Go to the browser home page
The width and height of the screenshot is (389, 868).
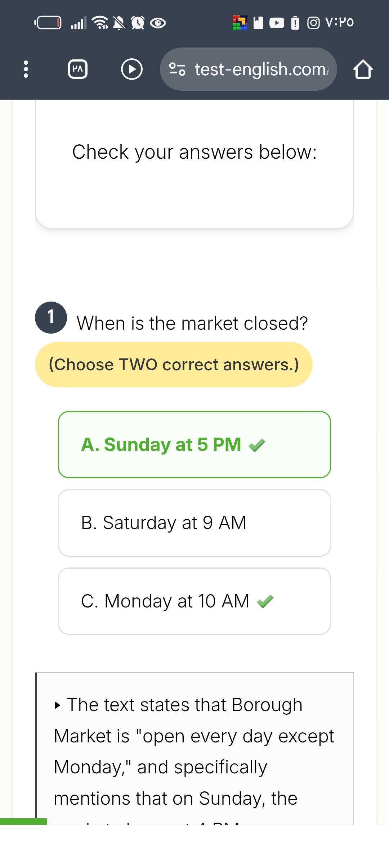[363, 69]
